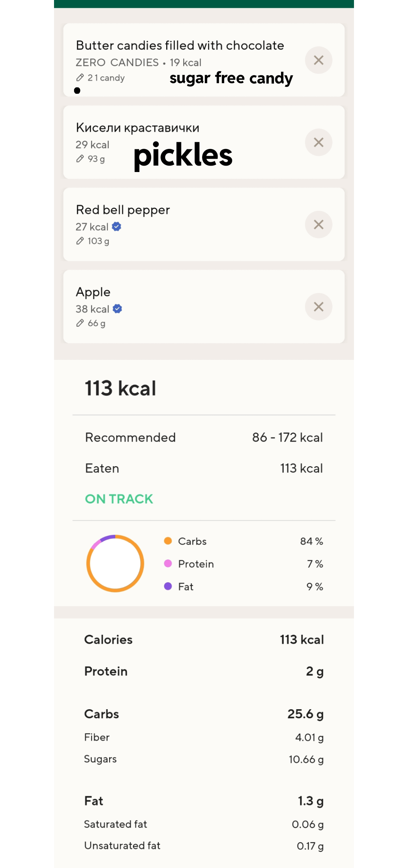Tap the macro donut chart
Image resolution: width=408 pixels, height=868 pixels.
click(x=115, y=563)
